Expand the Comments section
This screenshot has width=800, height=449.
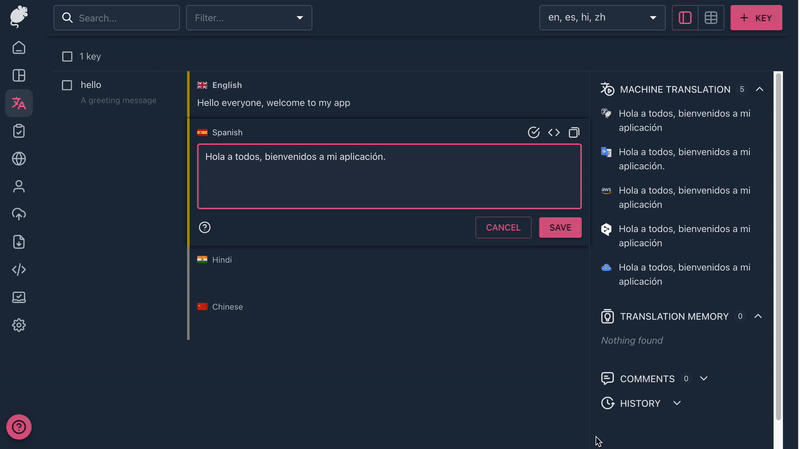[704, 379]
